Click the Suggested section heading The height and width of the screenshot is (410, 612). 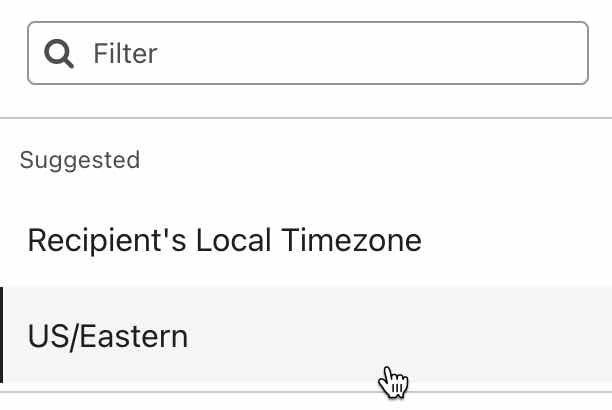pyautogui.click(x=80, y=160)
